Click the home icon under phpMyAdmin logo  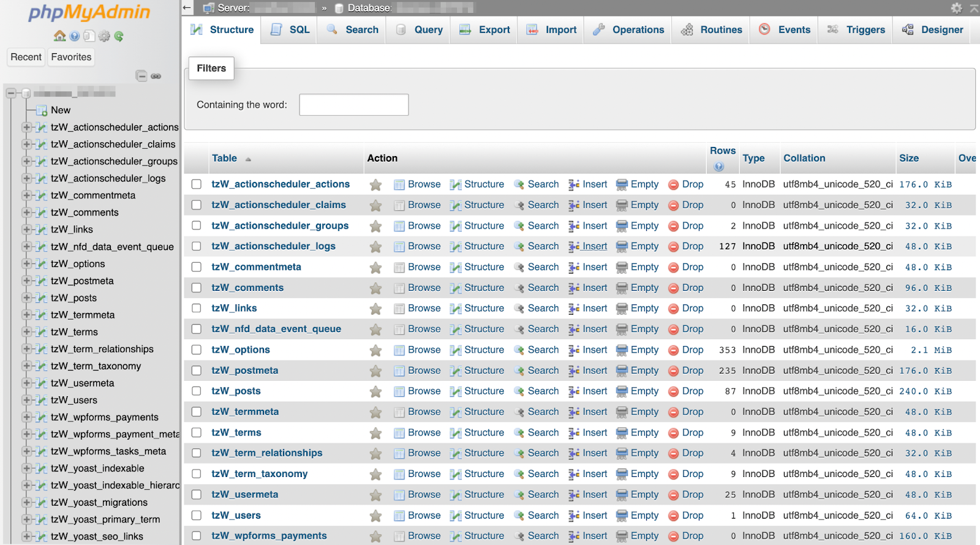(x=59, y=36)
